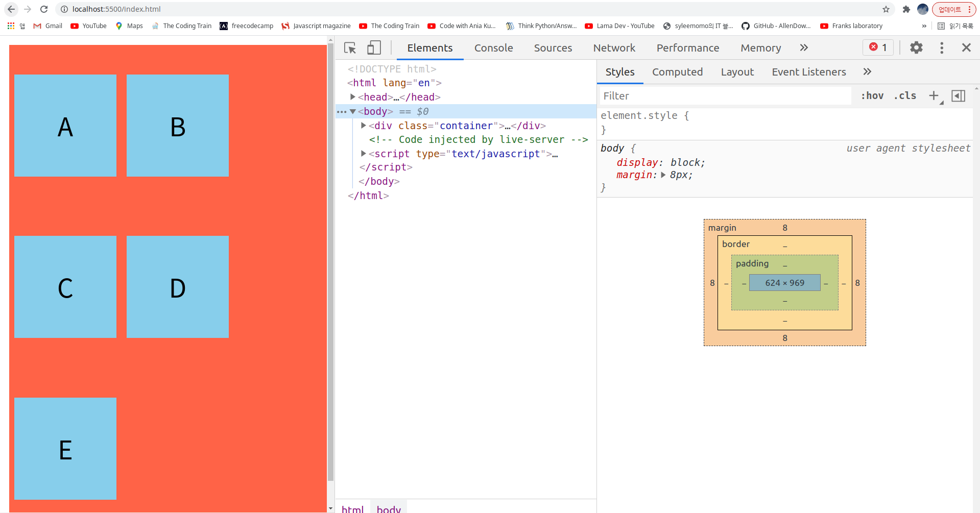Select the Styles tab
Screen dimensions: 980x513
619,72
